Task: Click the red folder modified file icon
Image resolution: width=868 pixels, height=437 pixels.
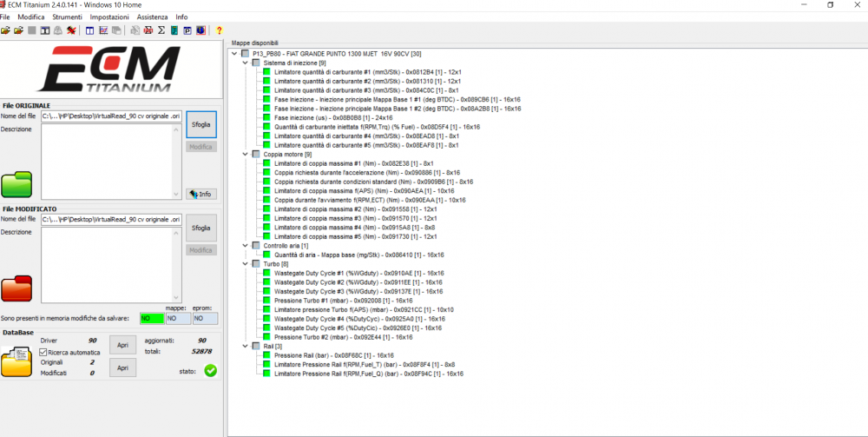Action: point(16,288)
